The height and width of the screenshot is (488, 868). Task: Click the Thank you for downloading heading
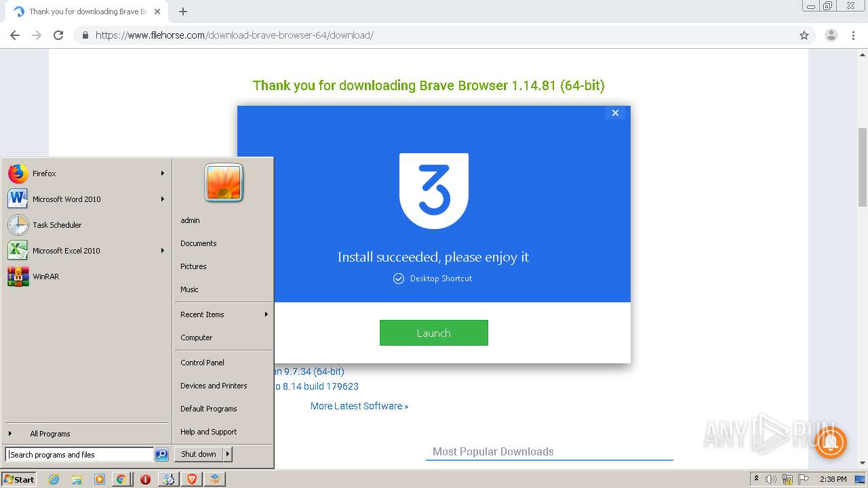pos(429,85)
